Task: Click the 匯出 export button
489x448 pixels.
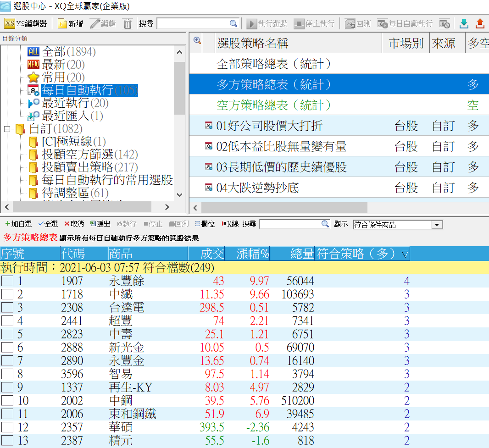Action: point(100,224)
